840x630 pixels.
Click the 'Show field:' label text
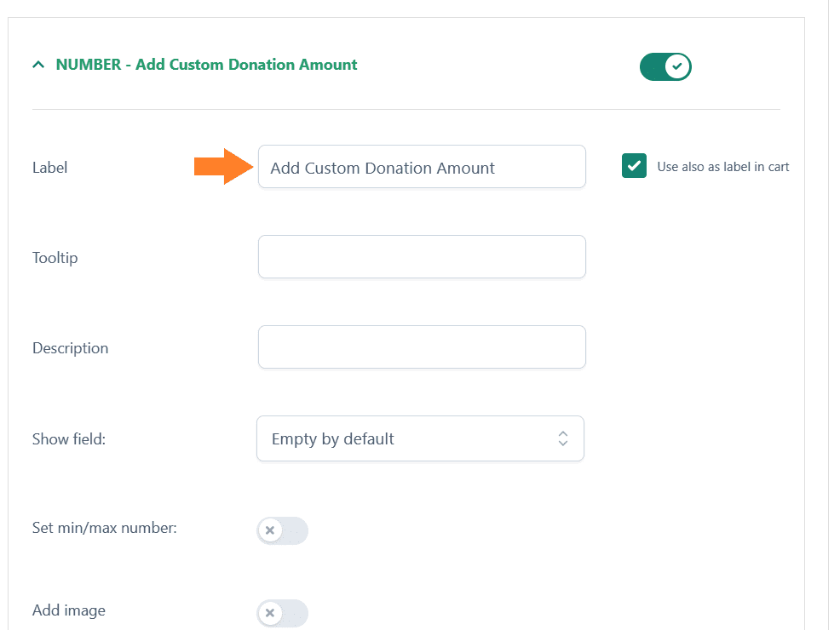[x=69, y=439]
